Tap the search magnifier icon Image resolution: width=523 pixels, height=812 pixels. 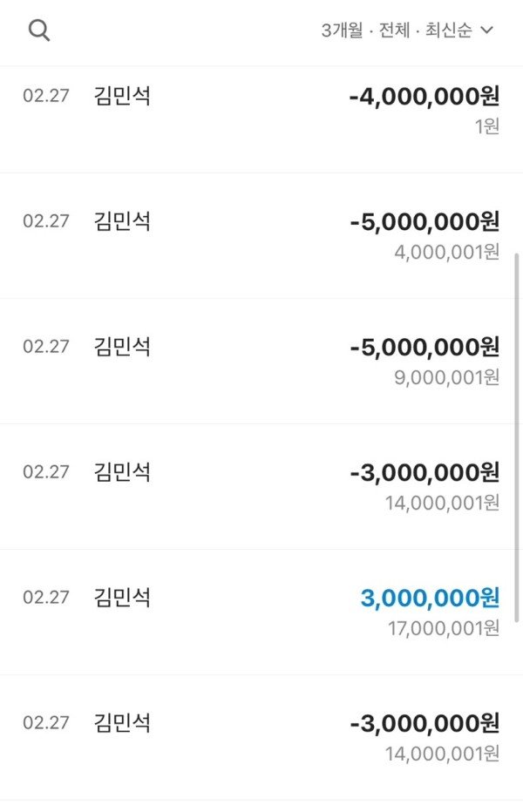click(39, 30)
